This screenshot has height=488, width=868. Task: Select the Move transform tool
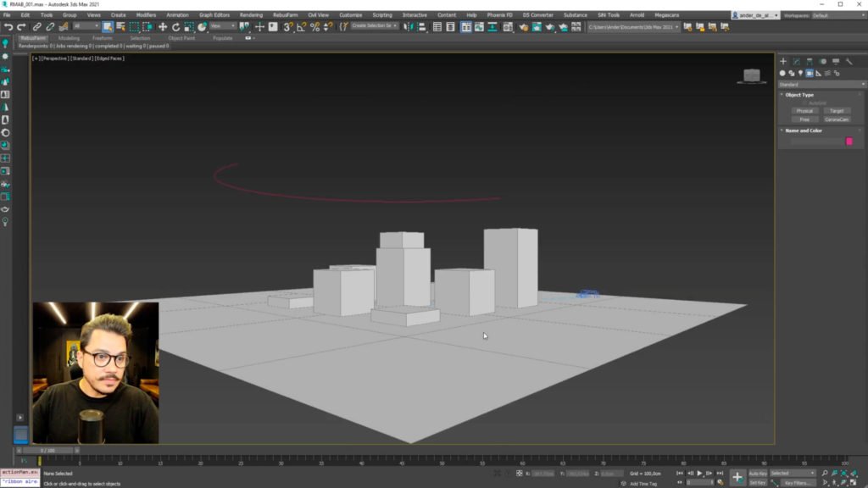pos(163,26)
